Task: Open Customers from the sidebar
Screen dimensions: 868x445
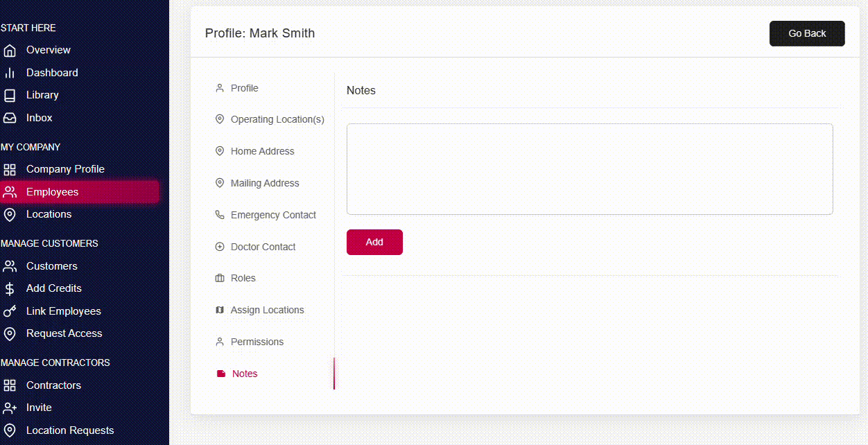Action: 51,266
